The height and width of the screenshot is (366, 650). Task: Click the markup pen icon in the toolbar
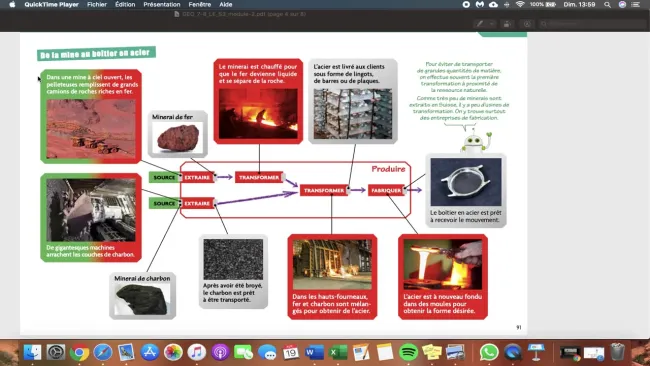tap(480, 24)
